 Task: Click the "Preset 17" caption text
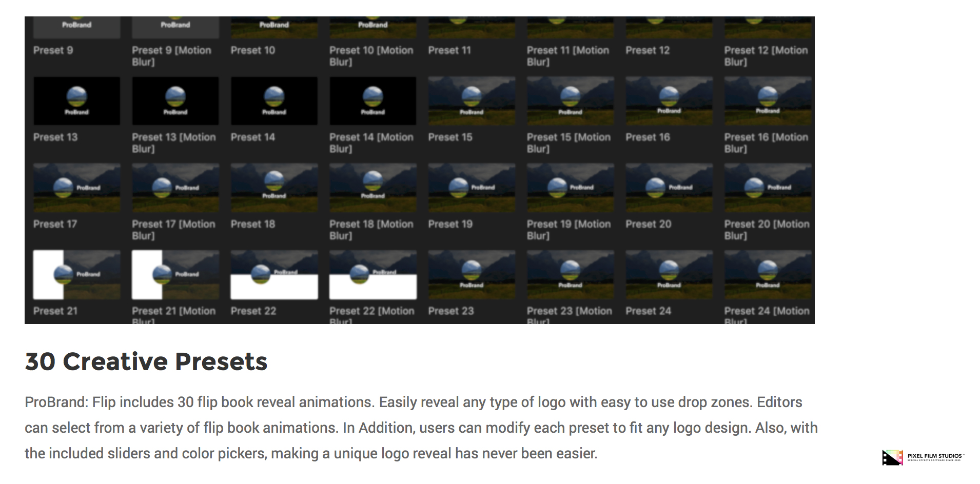click(x=55, y=224)
